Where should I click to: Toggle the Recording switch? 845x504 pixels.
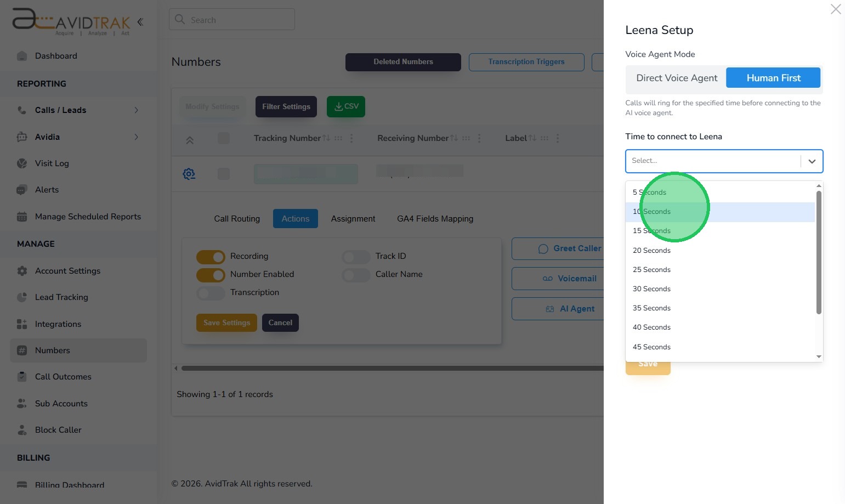pos(211,257)
